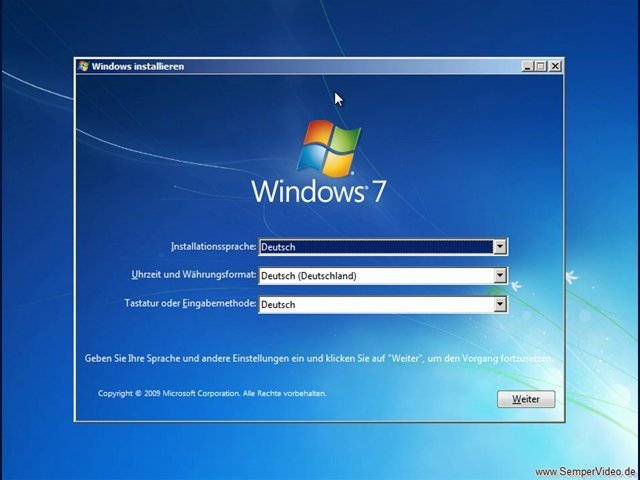Screen dimensions: 640x480
Task: Maximize the Windows installieren window
Action: (541, 66)
